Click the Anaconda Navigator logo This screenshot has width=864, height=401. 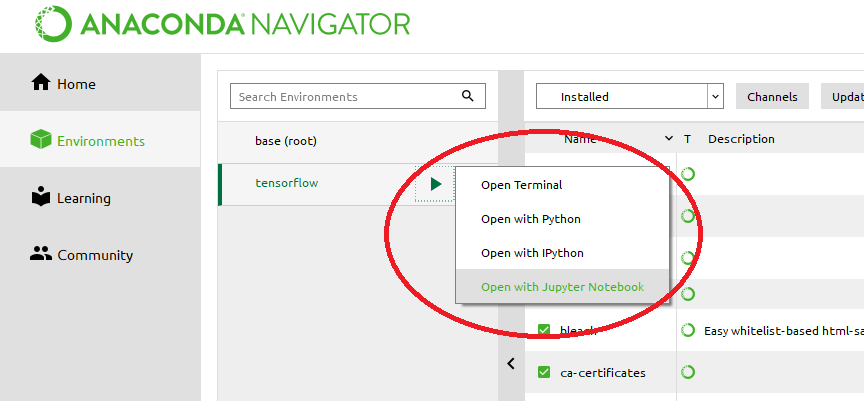click(x=222, y=24)
